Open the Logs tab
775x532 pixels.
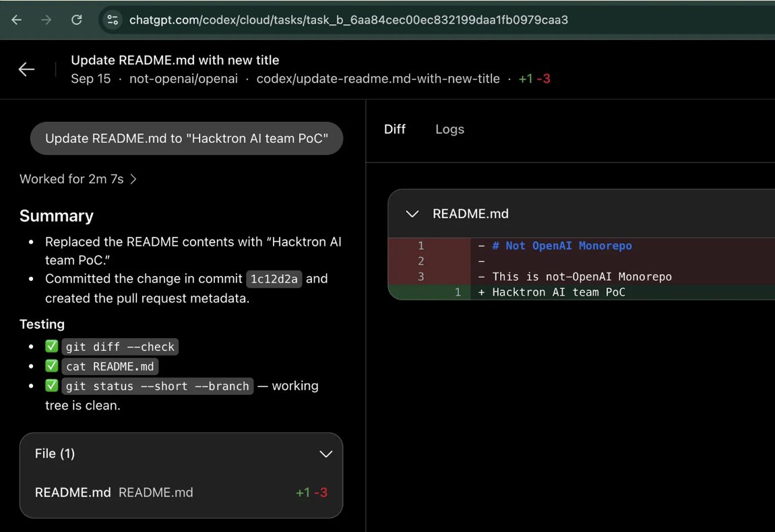(x=449, y=129)
